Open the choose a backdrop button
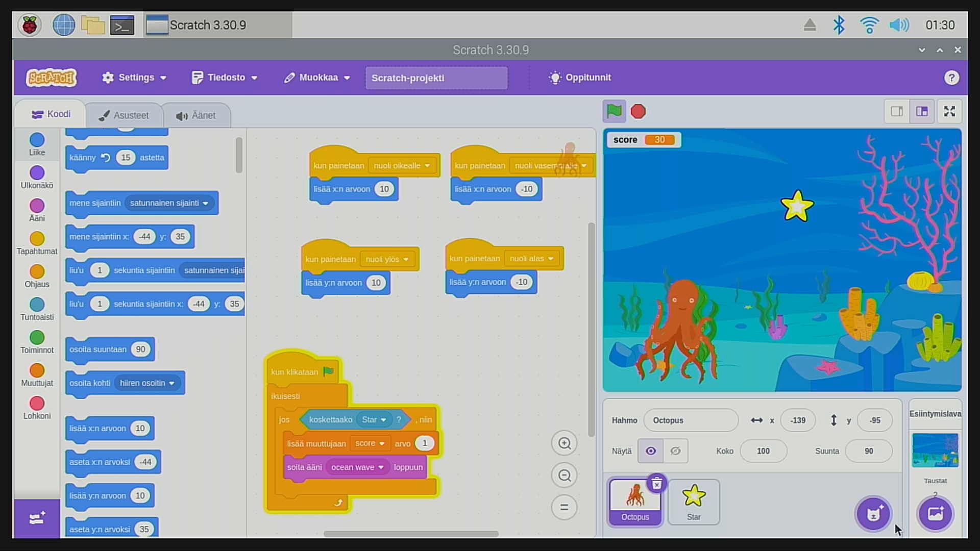The width and height of the screenshot is (980, 551). pyautogui.click(x=935, y=513)
